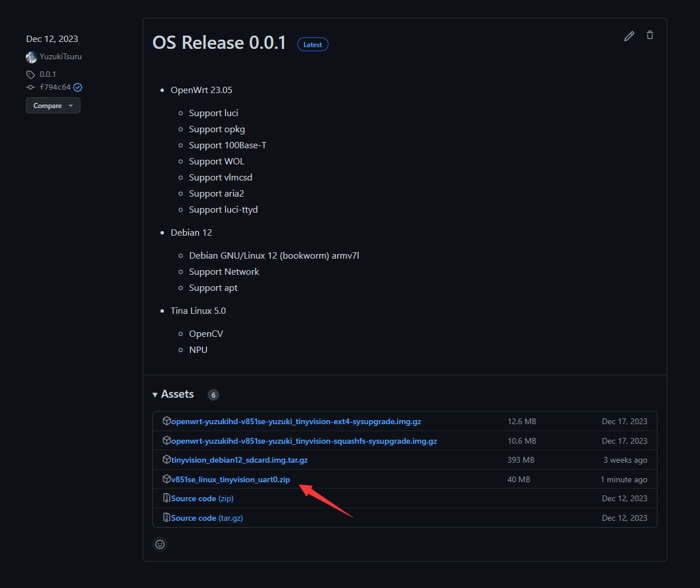Click the trash delete release icon
700x588 pixels.
(x=650, y=36)
